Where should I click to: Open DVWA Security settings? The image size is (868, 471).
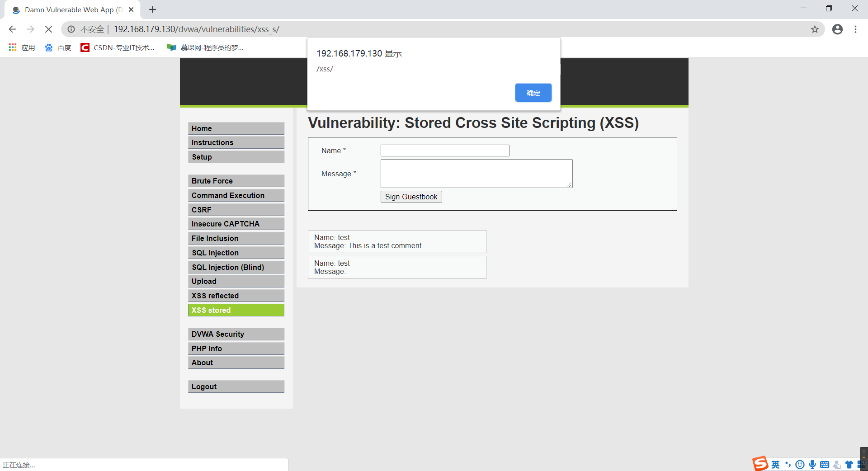(x=236, y=334)
